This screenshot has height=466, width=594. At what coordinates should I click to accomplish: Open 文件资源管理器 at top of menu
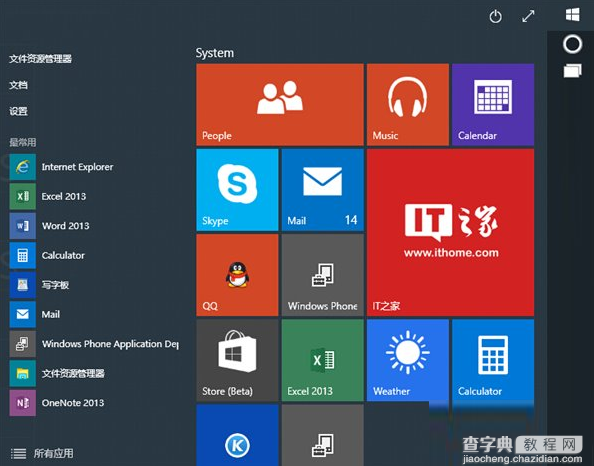tap(41, 59)
